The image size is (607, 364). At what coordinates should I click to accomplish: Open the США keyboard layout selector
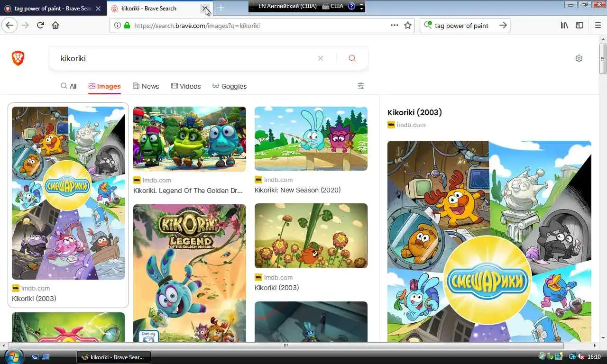(333, 6)
